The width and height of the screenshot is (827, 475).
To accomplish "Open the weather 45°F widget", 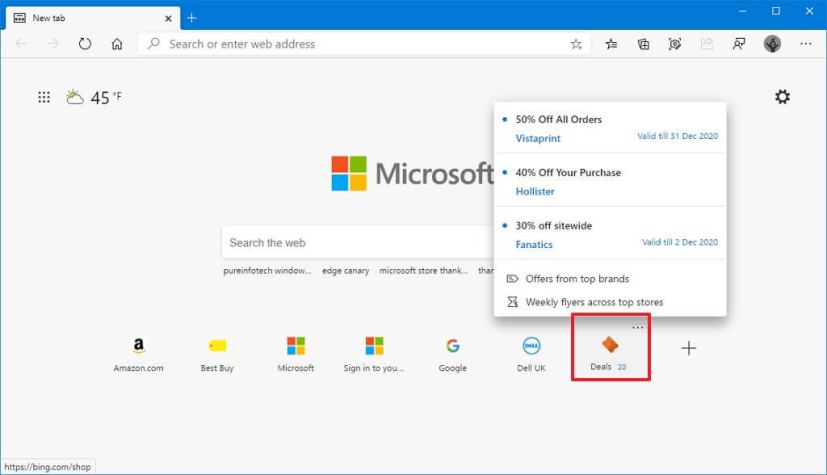I will coord(94,98).
